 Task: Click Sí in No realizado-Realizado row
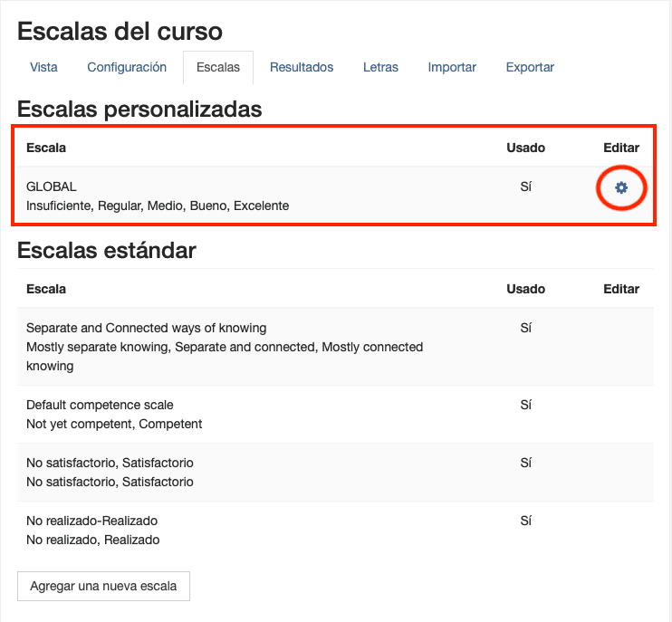(526, 521)
